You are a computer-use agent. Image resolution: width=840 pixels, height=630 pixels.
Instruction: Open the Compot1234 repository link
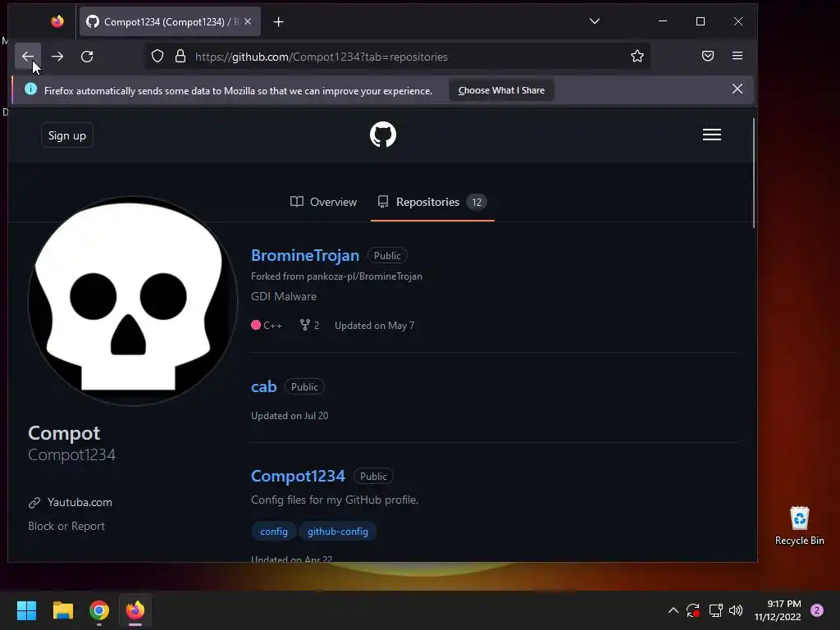click(x=298, y=477)
